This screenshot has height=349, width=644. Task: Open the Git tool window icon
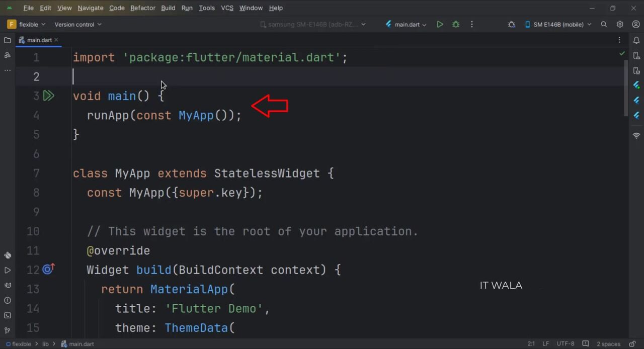coord(8,330)
